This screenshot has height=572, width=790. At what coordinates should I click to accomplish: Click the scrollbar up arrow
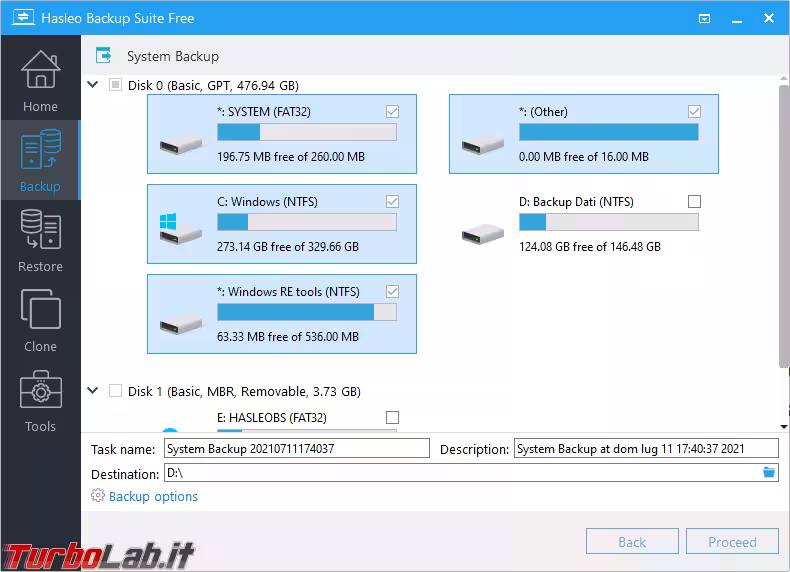coord(783,79)
